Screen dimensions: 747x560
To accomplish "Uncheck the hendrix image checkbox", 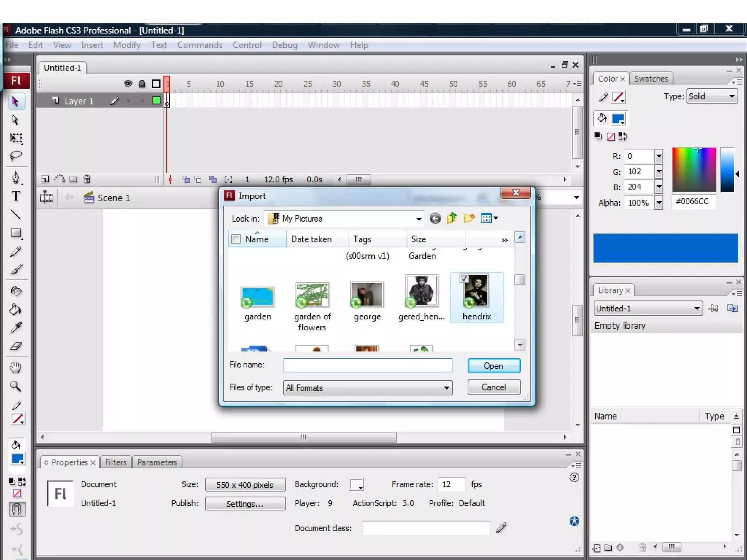I will tap(464, 278).
